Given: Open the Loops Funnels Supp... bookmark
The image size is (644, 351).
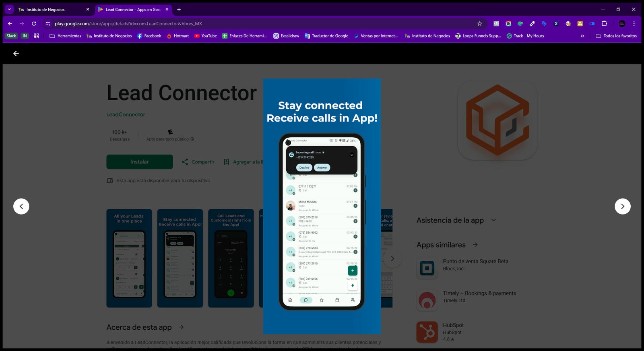Looking at the screenshot, I should [478, 36].
